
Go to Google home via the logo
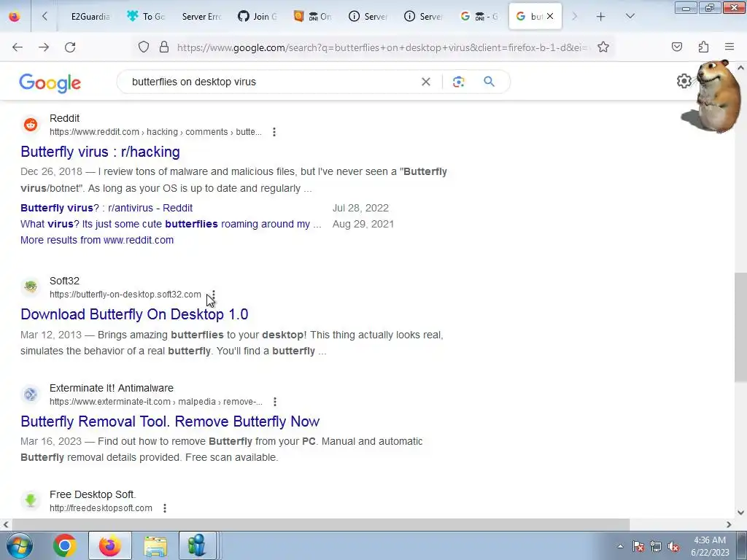point(50,83)
